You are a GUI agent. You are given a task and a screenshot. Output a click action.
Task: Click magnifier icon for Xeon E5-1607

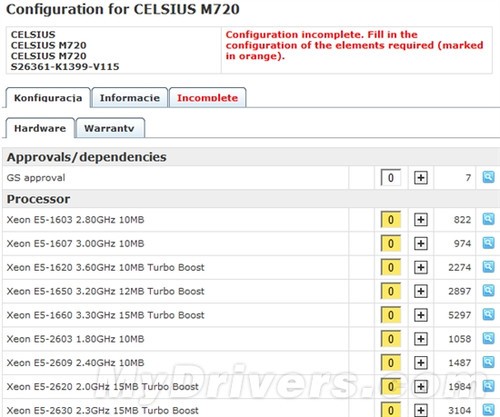click(x=488, y=243)
